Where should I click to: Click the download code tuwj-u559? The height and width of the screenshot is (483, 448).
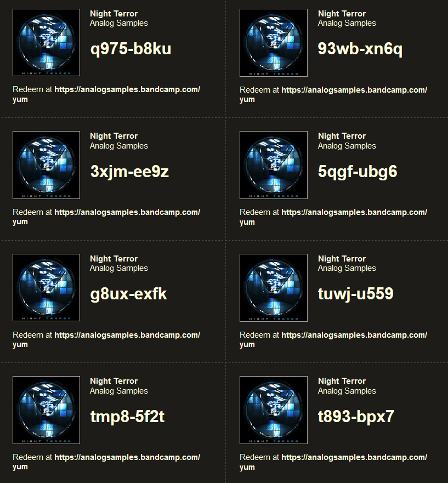[x=355, y=294]
